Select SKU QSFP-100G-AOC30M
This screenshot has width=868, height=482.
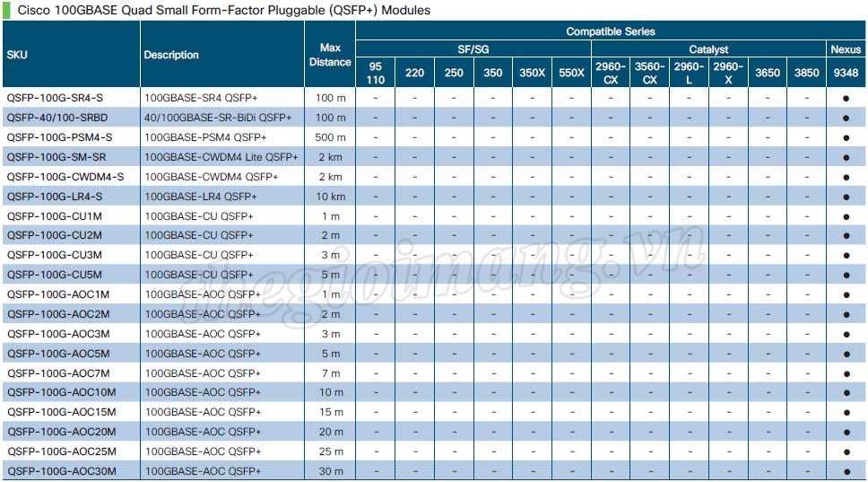(62, 471)
